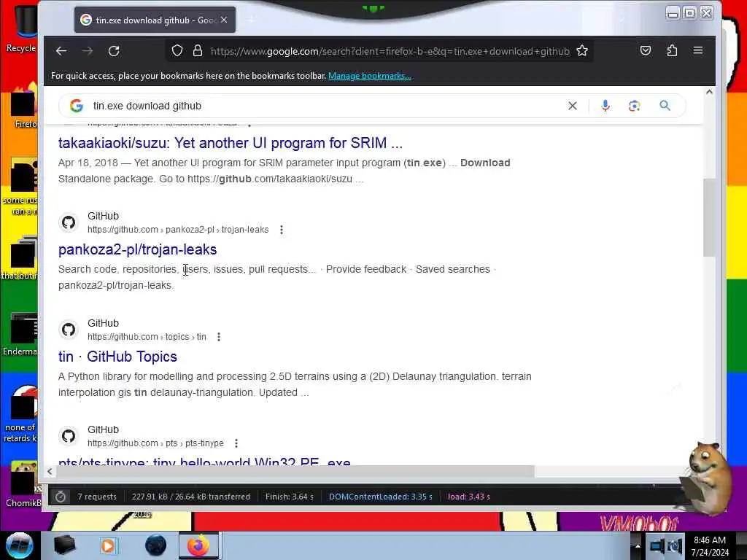Click the Finish: 3.64 s status
The height and width of the screenshot is (560, 747).
289,497
